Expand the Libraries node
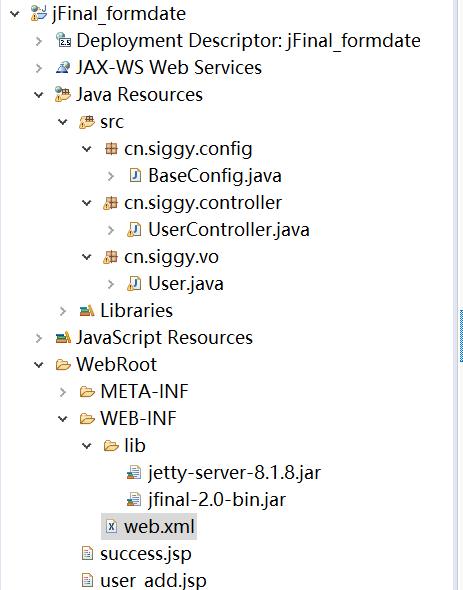The width and height of the screenshot is (463, 590). click(63, 311)
